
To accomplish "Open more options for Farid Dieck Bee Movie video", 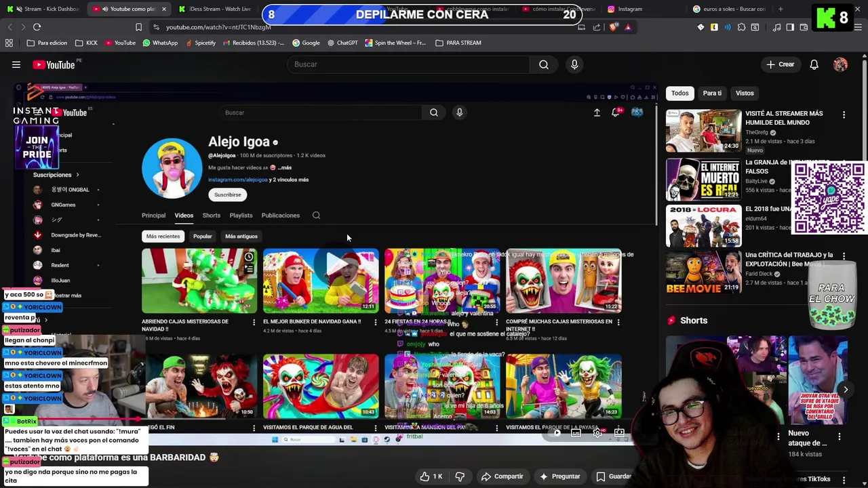I will pos(844,256).
